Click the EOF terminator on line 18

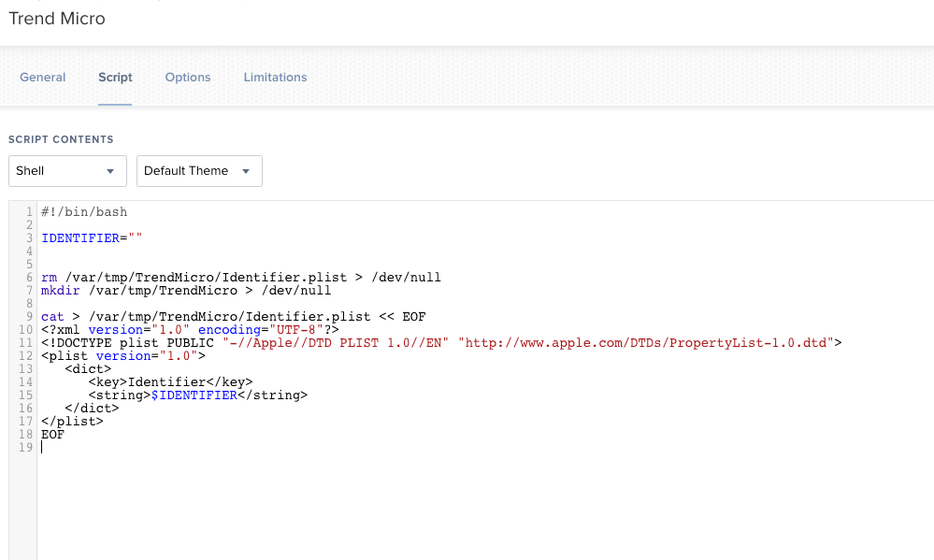[52, 435]
